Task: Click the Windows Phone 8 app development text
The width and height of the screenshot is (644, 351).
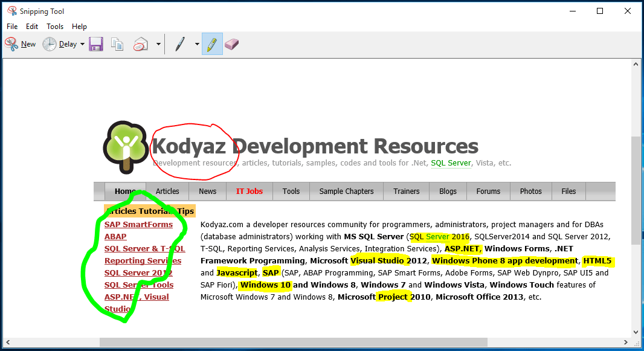Action: 505,261
